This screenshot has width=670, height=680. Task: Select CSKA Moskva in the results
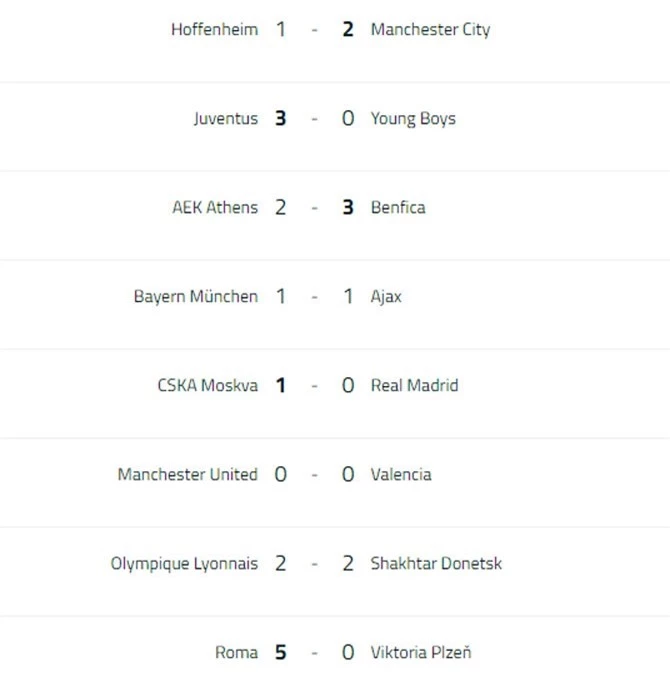click(207, 385)
